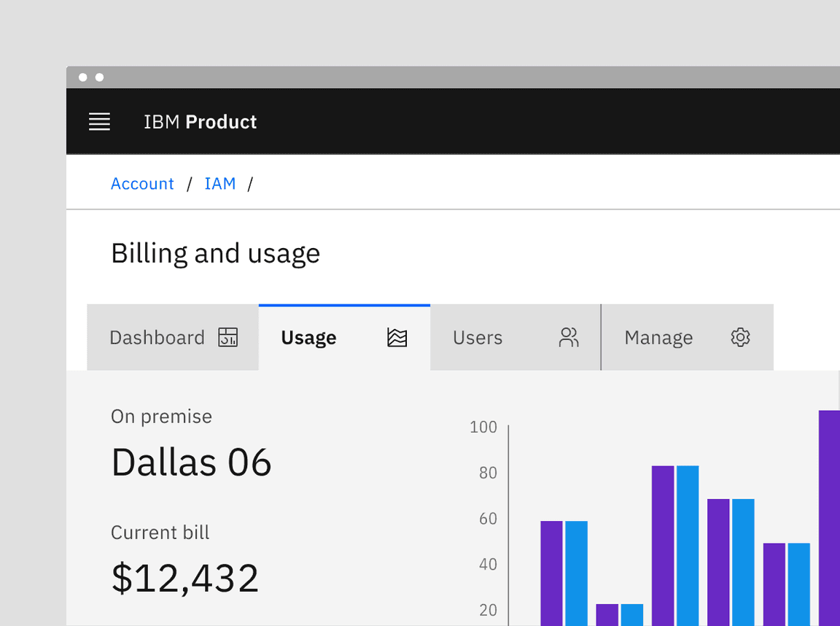Navigate to the IAM breadcrumb link
The height and width of the screenshot is (626, 840).
coord(220,184)
